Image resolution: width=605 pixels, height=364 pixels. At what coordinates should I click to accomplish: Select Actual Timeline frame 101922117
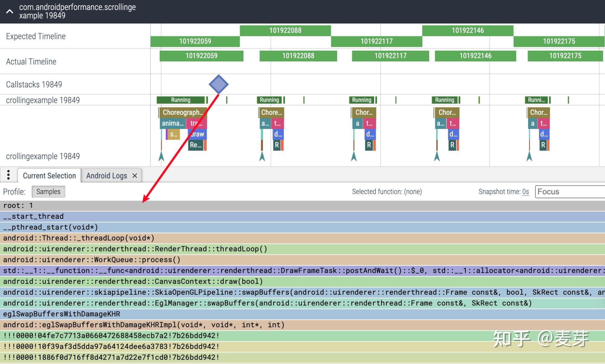click(390, 56)
